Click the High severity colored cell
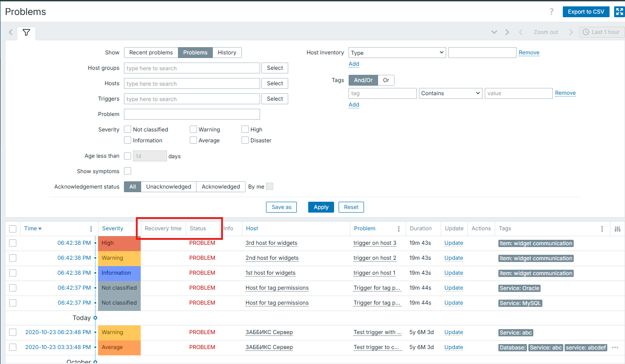This screenshot has width=625, height=364. click(x=119, y=243)
